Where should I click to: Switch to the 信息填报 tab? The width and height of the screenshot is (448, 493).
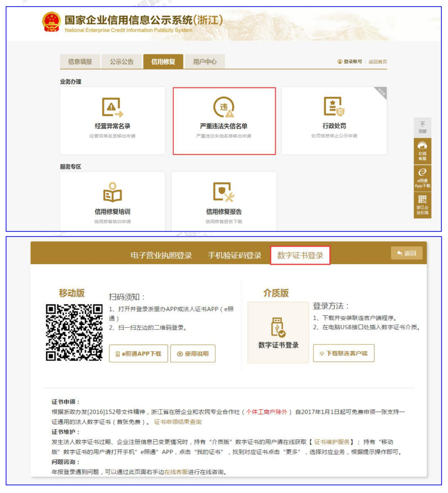80,62
